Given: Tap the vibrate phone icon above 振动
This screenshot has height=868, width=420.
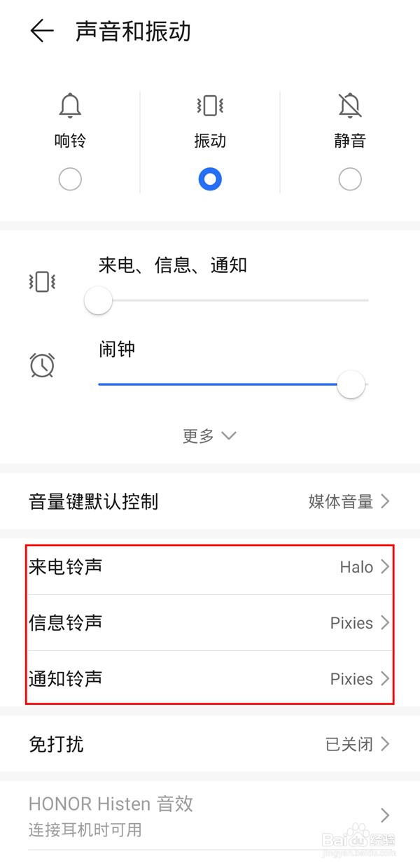Looking at the screenshot, I should tap(210, 105).
